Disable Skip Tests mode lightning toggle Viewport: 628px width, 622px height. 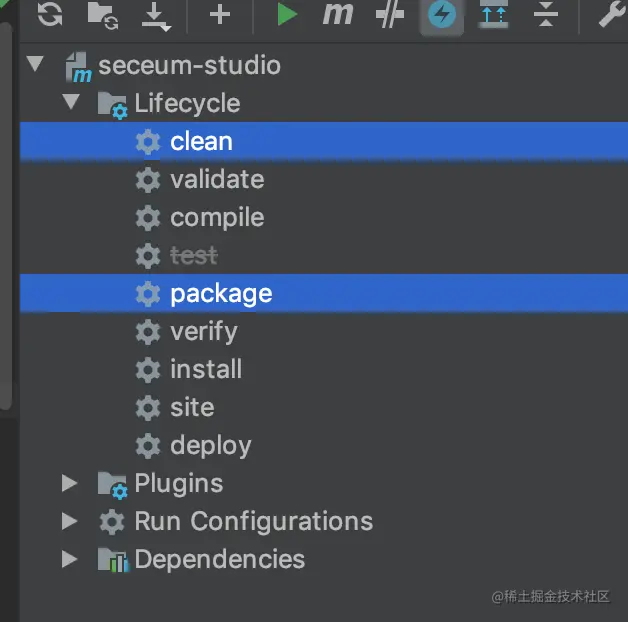(x=441, y=14)
